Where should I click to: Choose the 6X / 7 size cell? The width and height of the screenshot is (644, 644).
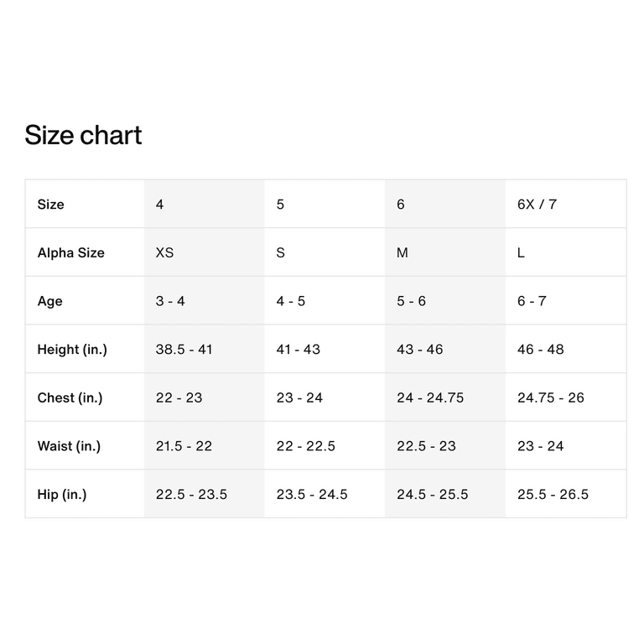537,205
